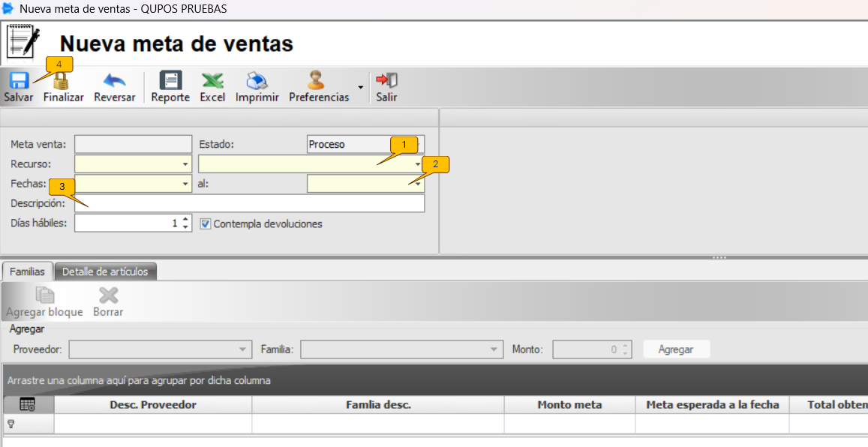Expand the Recurso dropdown
The width and height of the screenshot is (868, 447).
pos(185,163)
